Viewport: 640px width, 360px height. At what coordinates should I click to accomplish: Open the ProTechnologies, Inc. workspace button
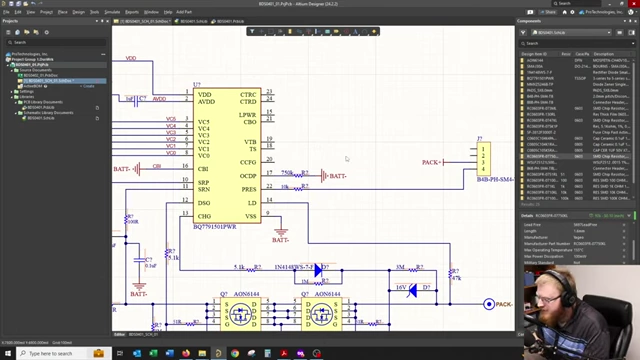click(602, 12)
